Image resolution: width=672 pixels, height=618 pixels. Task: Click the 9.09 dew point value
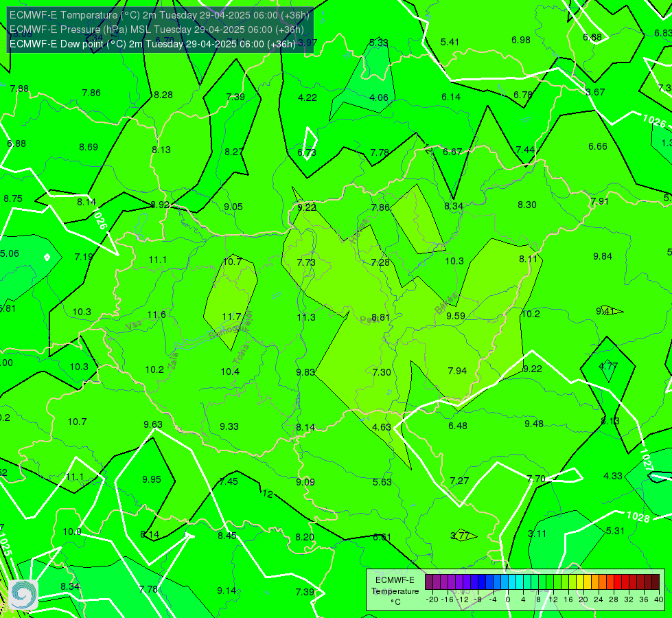(x=305, y=483)
